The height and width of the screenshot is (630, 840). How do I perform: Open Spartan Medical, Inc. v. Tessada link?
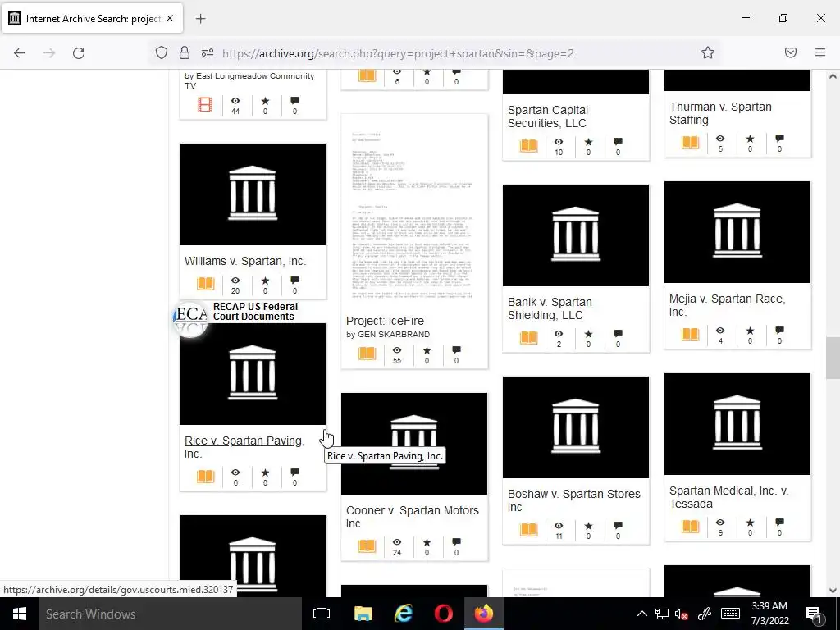[x=728, y=497]
